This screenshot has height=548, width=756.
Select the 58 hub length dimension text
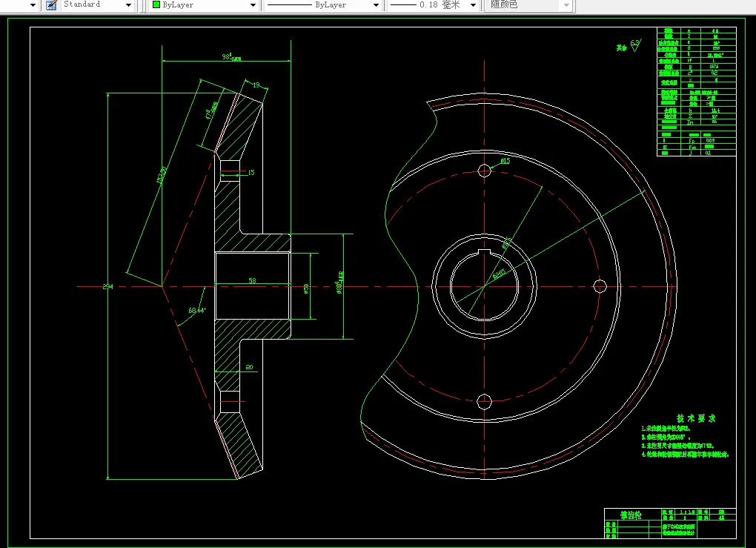pyautogui.click(x=252, y=280)
